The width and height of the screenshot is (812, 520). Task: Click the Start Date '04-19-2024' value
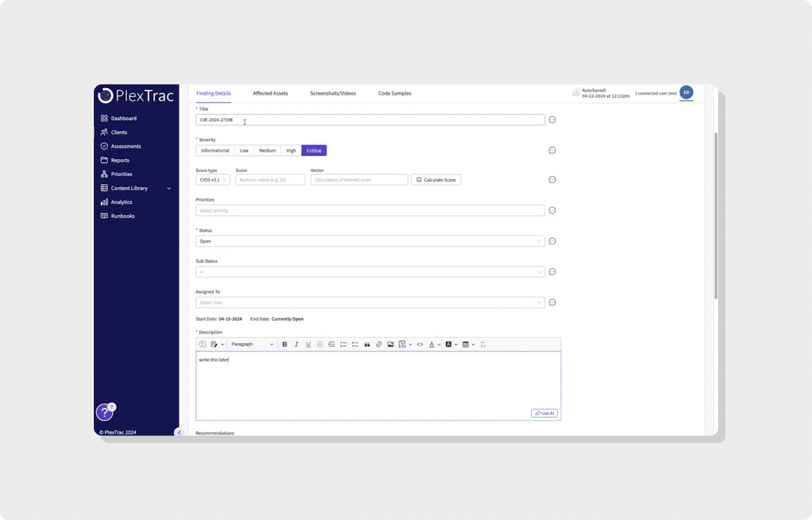[230, 319]
